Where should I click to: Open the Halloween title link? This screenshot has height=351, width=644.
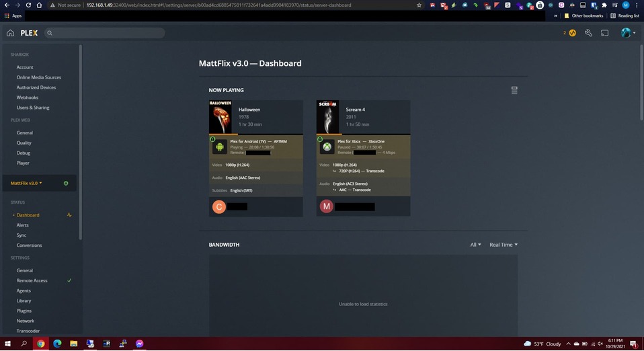click(249, 110)
